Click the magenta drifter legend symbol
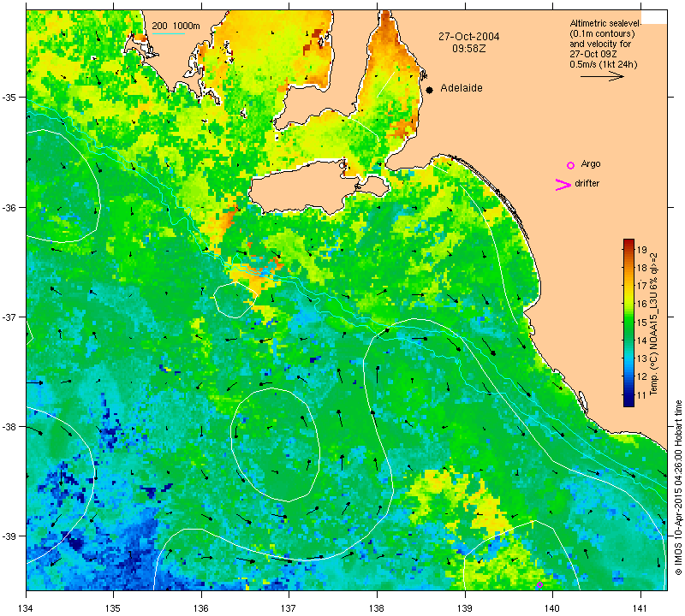Viewport: 685px width, 616px height. point(563,185)
